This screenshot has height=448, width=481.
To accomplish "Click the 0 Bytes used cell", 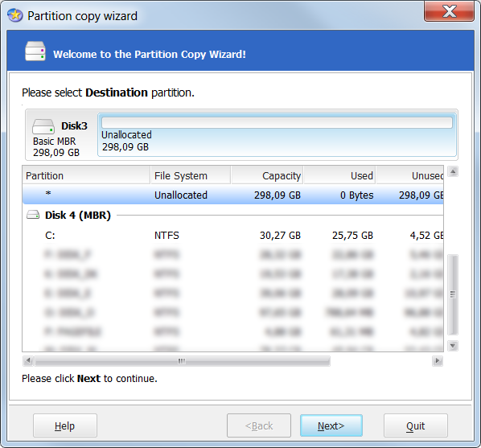I will [x=357, y=195].
